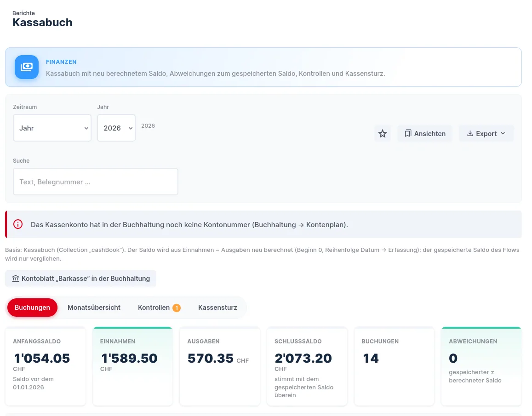Viewport: 532px width, 416px height.
Task: Click the Schlusssaldo value 2'073.20
Action: (x=303, y=359)
